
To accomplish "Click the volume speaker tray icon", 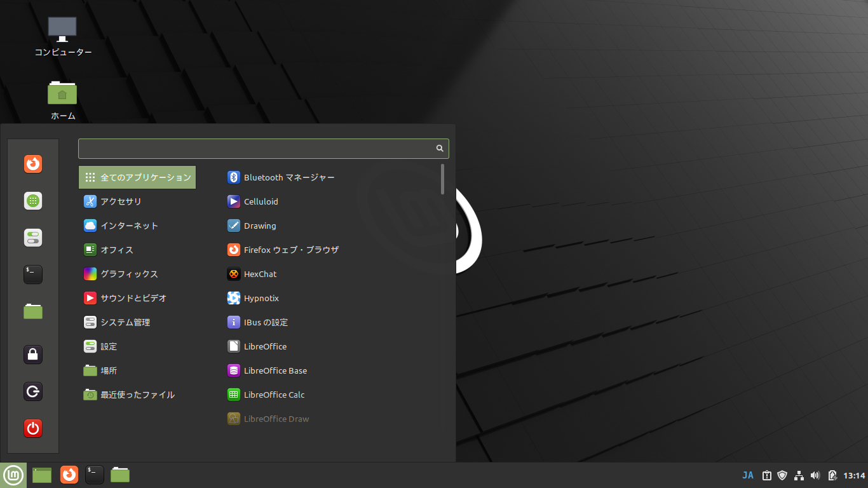I will [816, 475].
